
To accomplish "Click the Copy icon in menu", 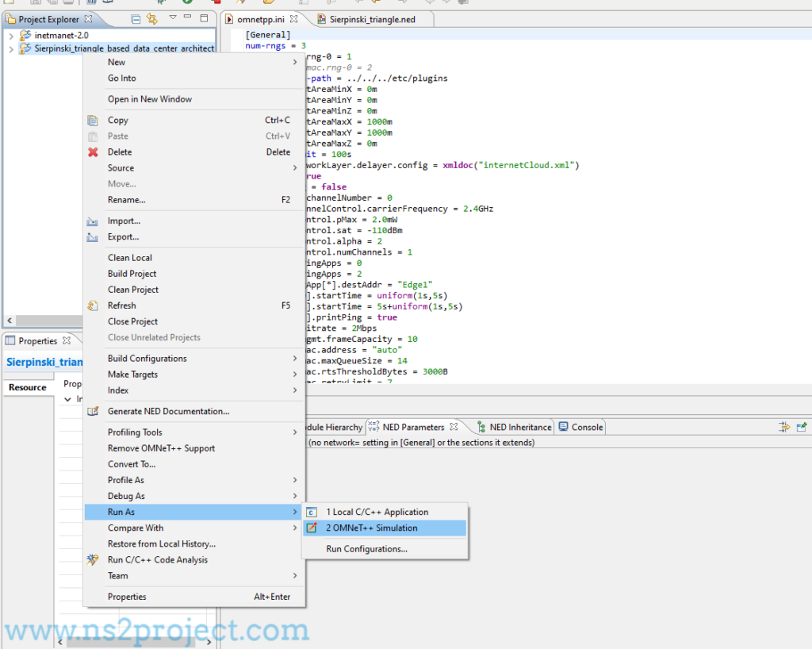I will click(93, 121).
